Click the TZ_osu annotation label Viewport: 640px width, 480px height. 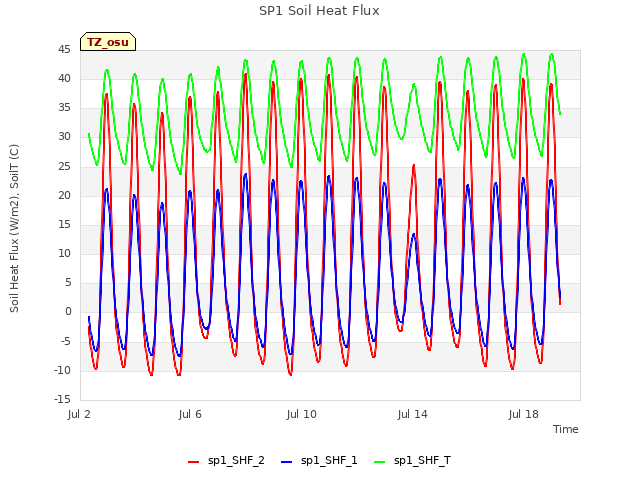108,42
